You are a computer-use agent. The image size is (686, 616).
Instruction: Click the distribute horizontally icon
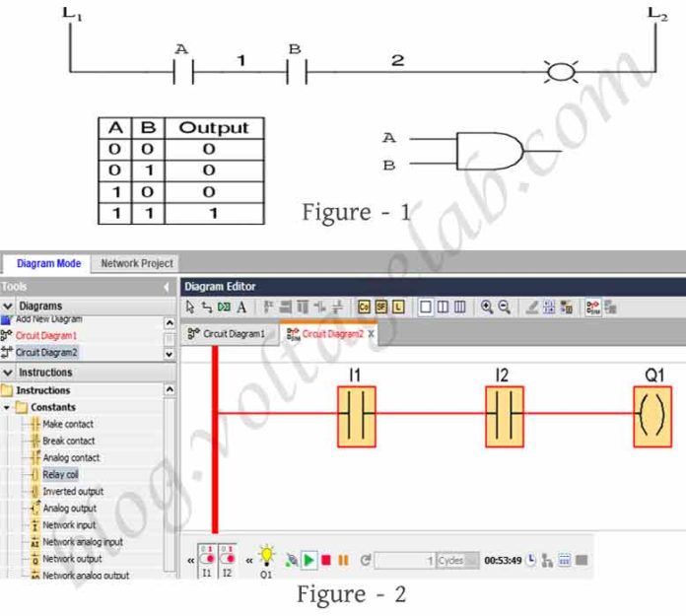click(x=319, y=308)
